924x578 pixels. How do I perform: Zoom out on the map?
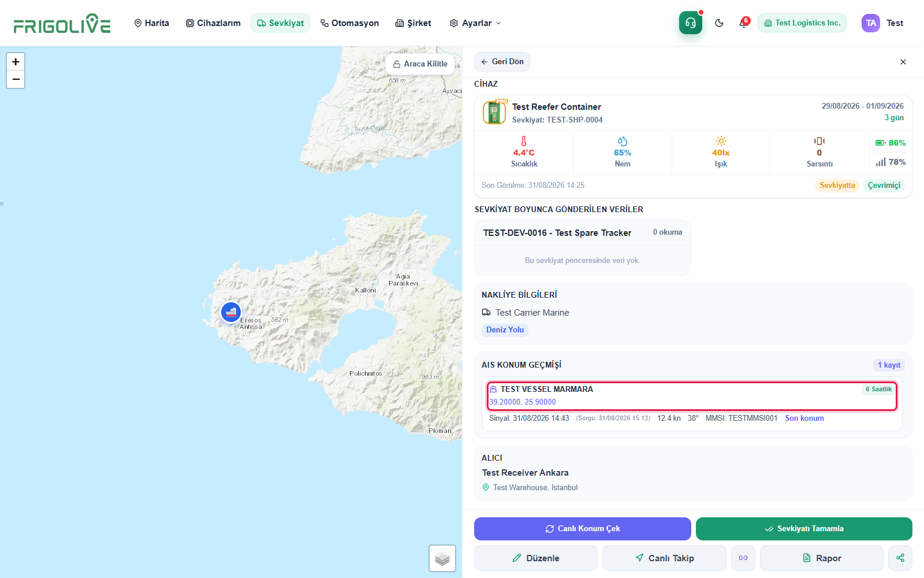16,79
